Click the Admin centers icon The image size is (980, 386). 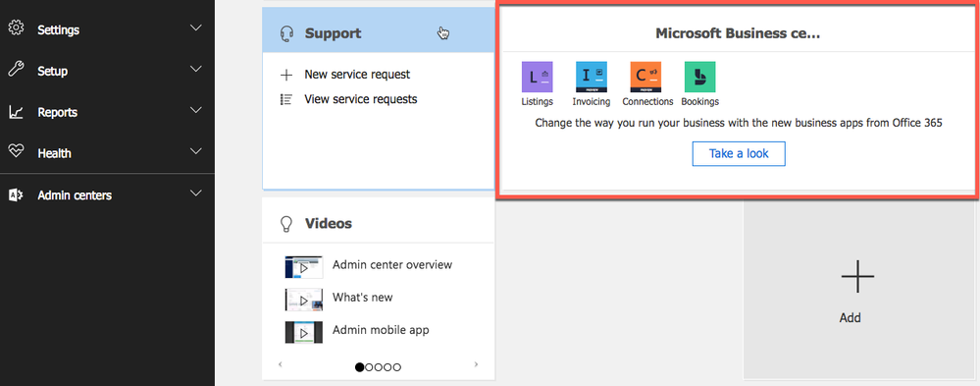(x=16, y=194)
